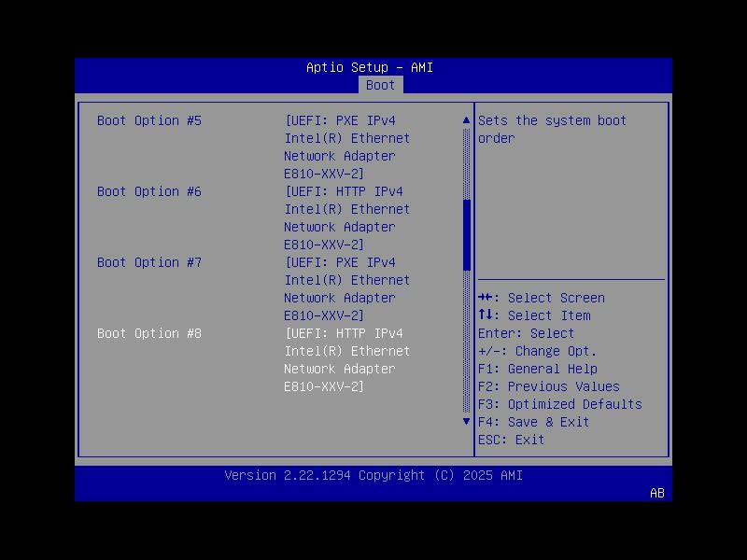Click the '+/-: Change Opt.' hint

(x=537, y=352)
